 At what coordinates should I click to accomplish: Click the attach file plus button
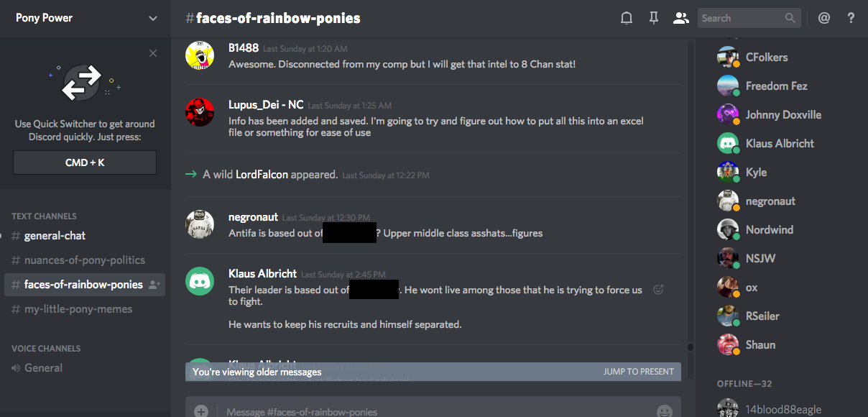(x=201, y=411)
